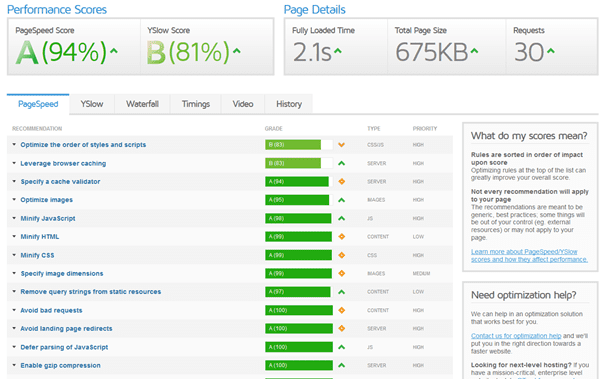The width and height of the screenshot is (605, 379).
Task: Expand Optimize the order of styles and scripts
Action: 14,144
